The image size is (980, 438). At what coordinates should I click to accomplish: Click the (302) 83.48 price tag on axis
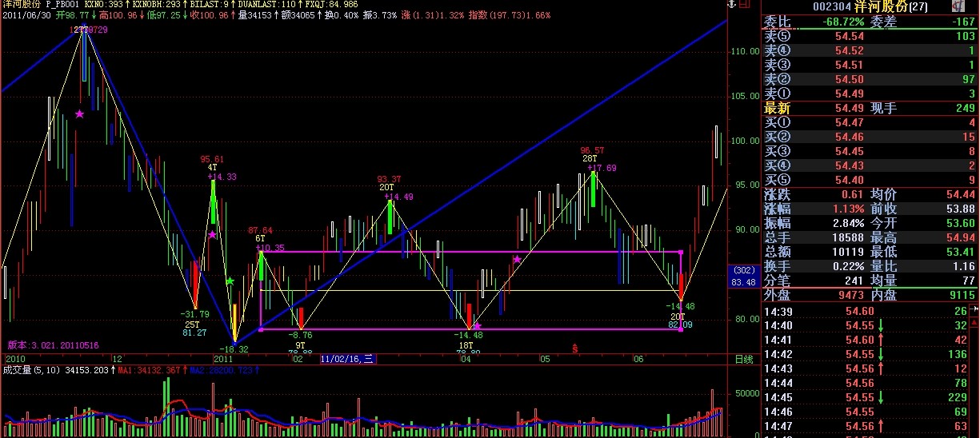pyautogui.click(x=745, y=277)
